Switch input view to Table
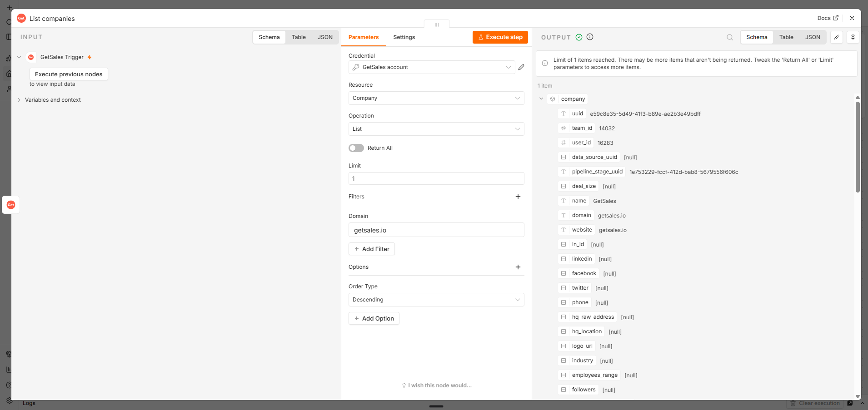 299,37
